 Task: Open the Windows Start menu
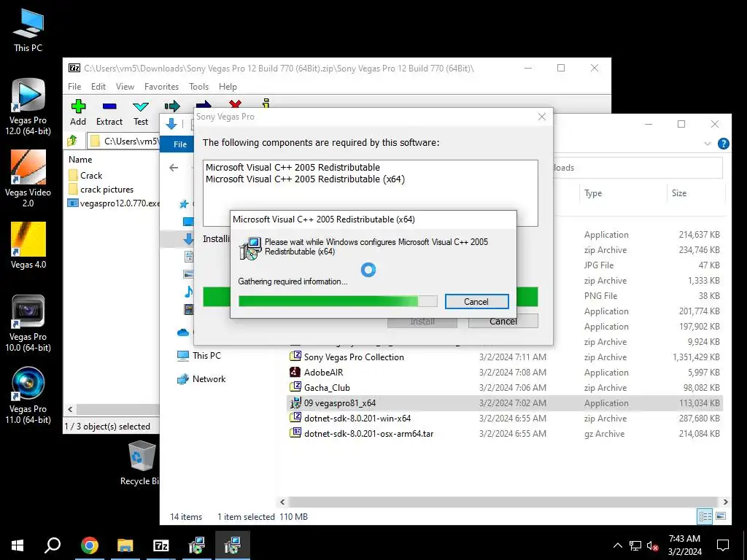18,545
